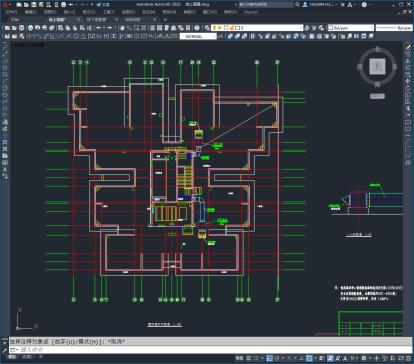The width and height of the screenshot is (414, 364).
Task: Click Save in the Quick Access toolbar
Action: (x=34, y=5)
